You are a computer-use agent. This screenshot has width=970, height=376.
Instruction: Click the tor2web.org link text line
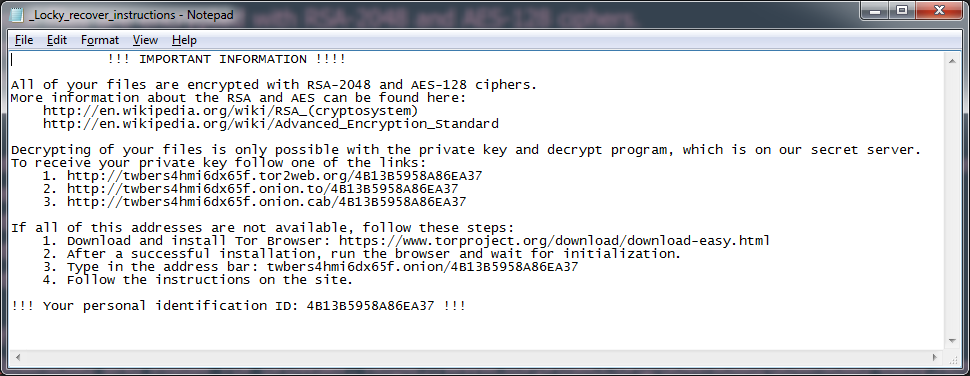(x=274, y=176)
